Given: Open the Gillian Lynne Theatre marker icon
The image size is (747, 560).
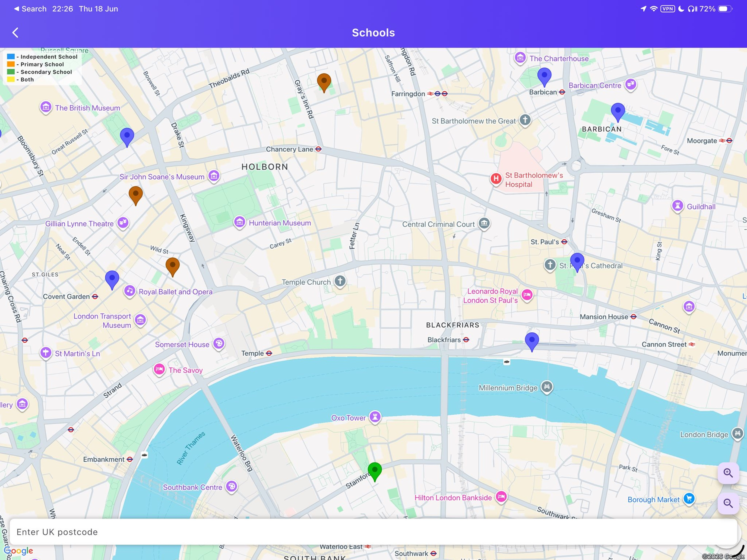Looking at the screenshot, I should pyautogui.click(x=123, y=223).
